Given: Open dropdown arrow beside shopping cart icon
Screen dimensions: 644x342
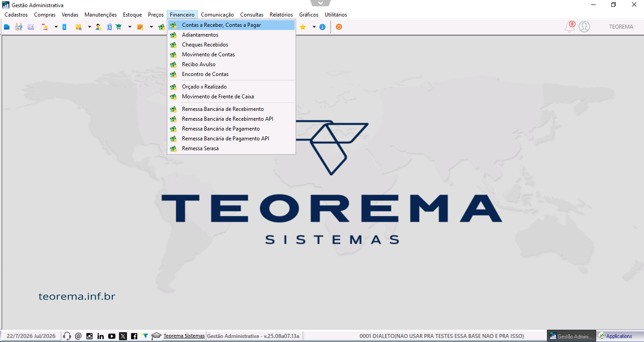Looking at the screenshot, I should (x=130, y=27).
